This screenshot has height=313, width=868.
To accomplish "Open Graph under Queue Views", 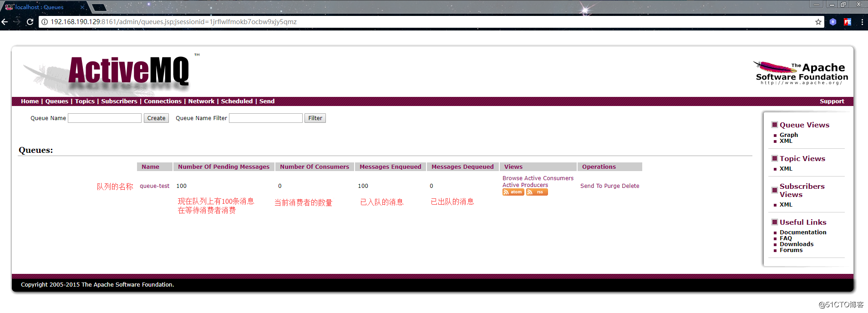I will click(x=788, y=135).
